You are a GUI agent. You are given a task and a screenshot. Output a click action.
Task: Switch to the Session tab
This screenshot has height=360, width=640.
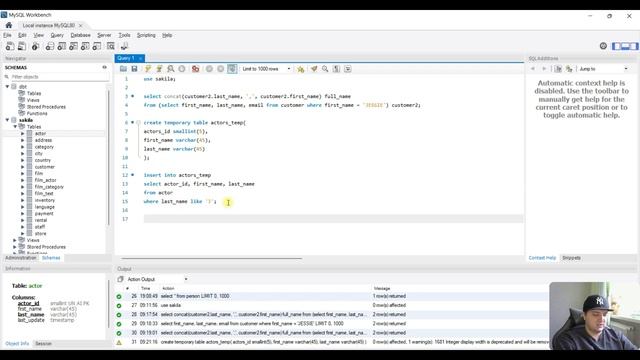(43, 344)
